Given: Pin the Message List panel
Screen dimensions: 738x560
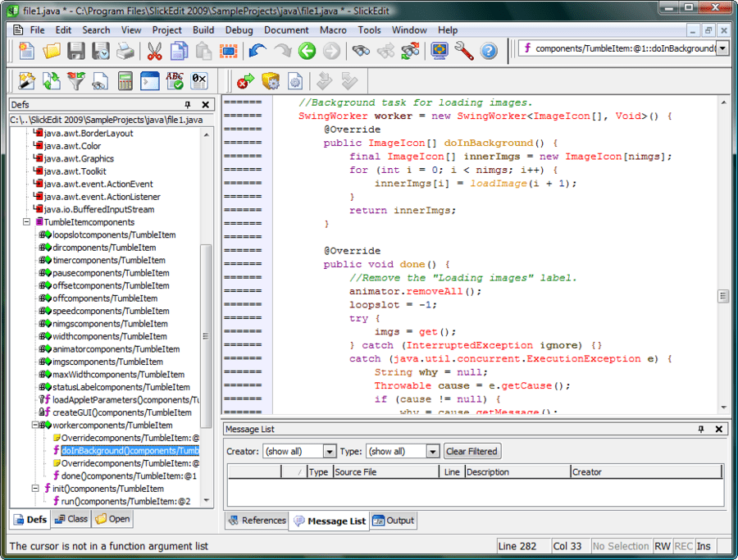Looking at the screenshot, I should [x=701, y=429].
